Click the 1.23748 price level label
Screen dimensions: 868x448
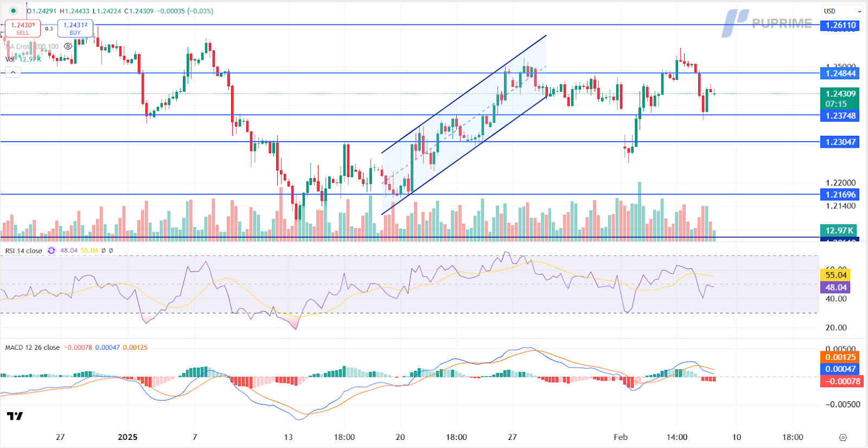point(840,116)
